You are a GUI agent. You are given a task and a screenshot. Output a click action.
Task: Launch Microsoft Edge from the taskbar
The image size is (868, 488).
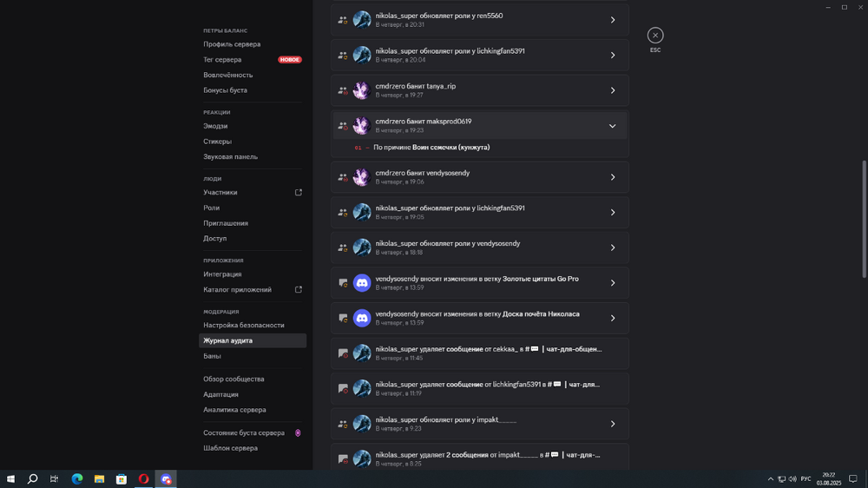pos(76,479)
